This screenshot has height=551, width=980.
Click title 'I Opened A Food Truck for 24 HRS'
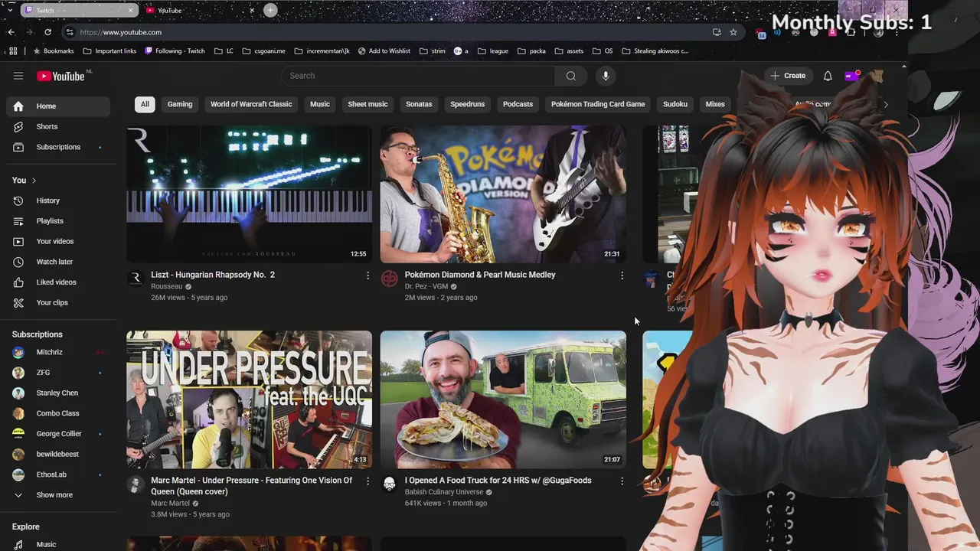498,481
